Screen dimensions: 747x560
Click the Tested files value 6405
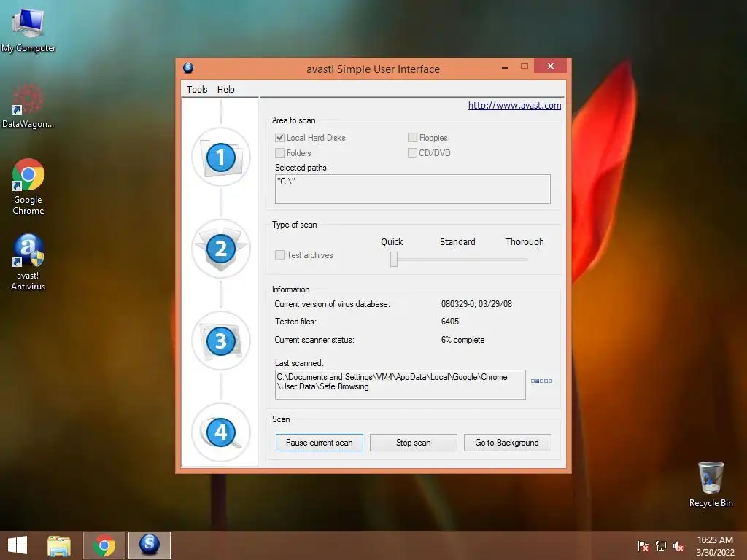pos(449,322)
